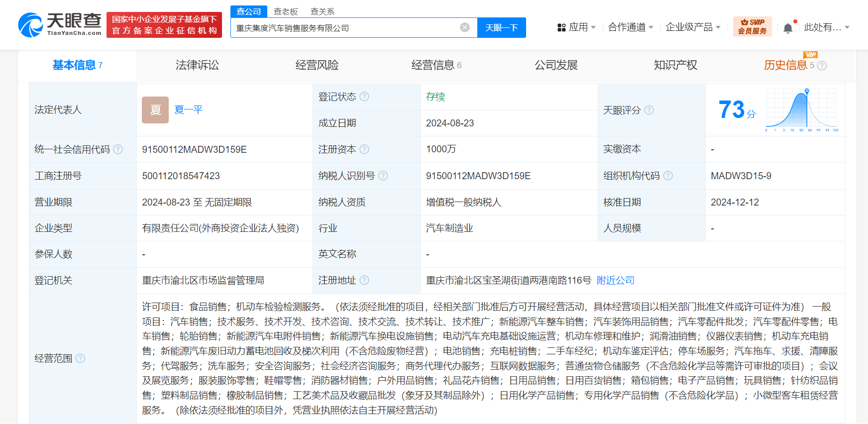
Task: Clear the search box text
Action: click(464, 27)
